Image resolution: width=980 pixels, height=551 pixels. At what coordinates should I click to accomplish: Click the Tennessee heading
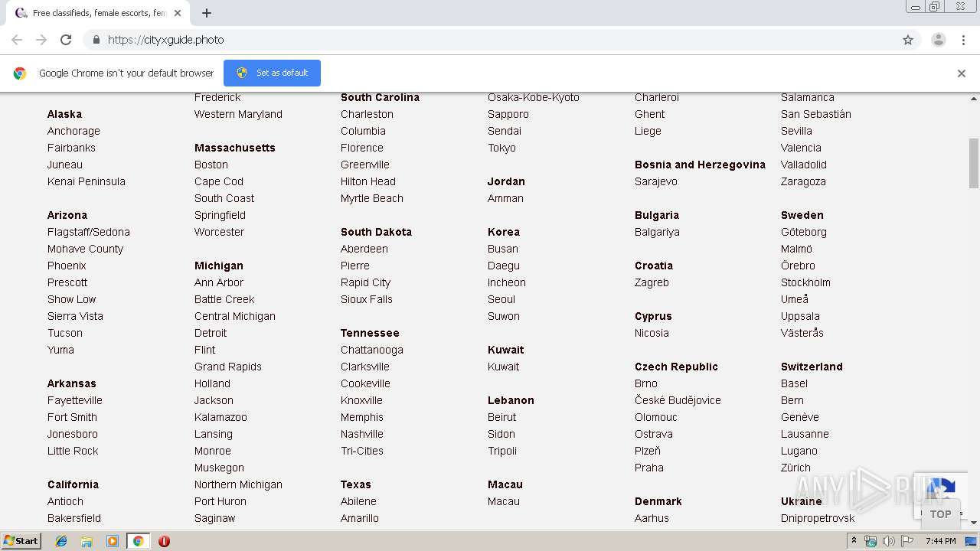pyautogui.click(x=370, y=333)
